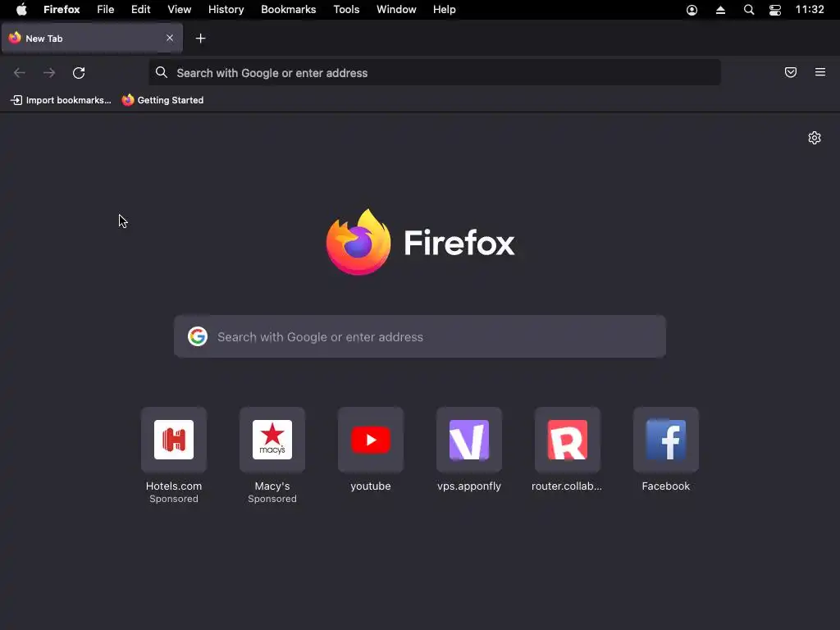Screen dimensions: 840x630
Task: Open the router.collab shortcut tile
Action: (x=568, y=449)
